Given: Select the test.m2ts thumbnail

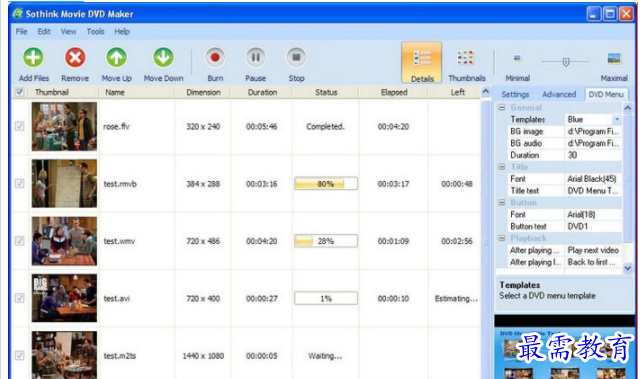Looking at the screenshot, I should tap(64, 355).
